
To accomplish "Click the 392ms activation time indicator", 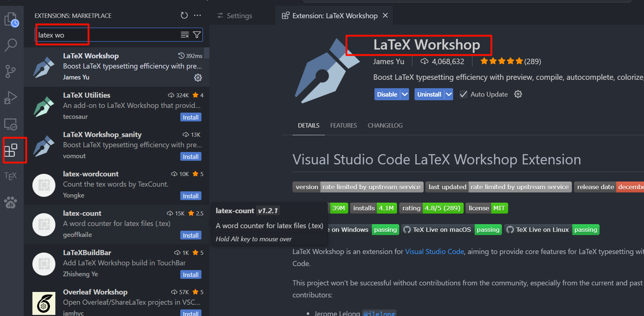I will pos(190,56).
